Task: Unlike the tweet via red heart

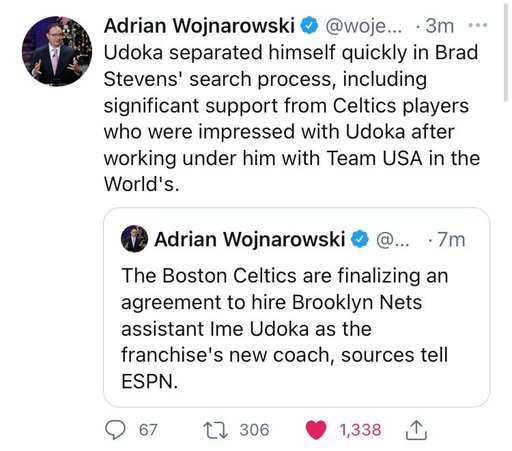Action: [x=316, y=430]
